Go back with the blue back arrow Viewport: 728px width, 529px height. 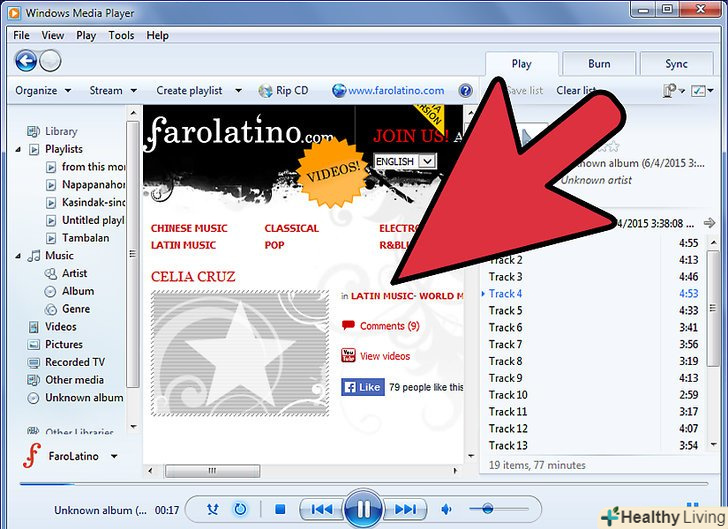point(26,61)
